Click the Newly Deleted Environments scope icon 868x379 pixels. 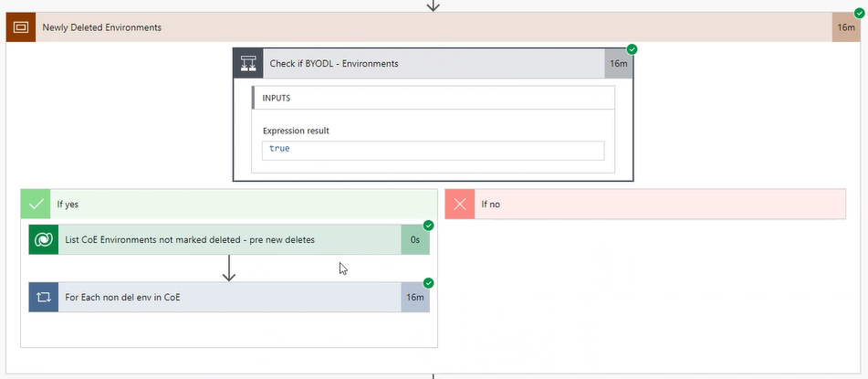pos(20,27)
